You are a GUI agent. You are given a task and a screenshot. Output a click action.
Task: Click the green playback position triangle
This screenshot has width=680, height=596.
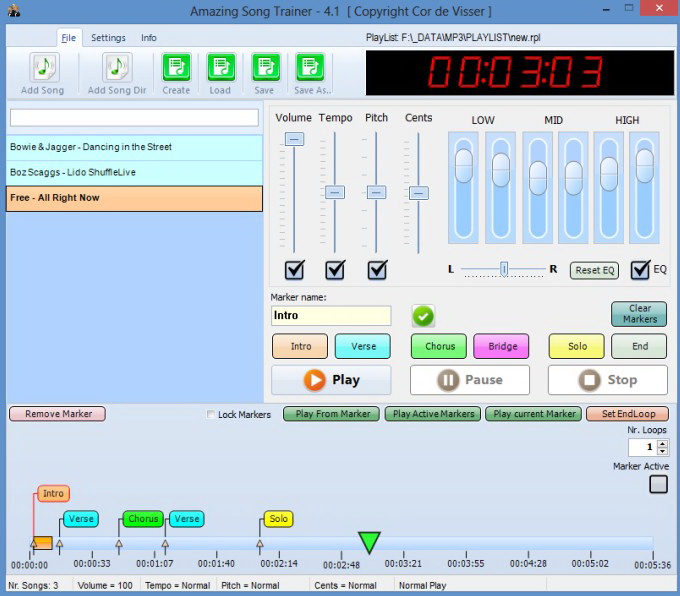(369, 542)
